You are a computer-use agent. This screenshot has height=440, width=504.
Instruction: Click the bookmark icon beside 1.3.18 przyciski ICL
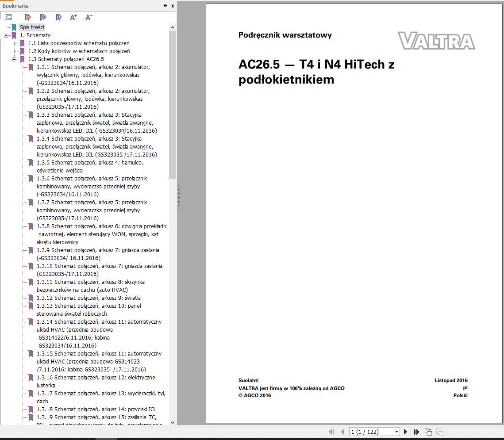coord(31,409)
